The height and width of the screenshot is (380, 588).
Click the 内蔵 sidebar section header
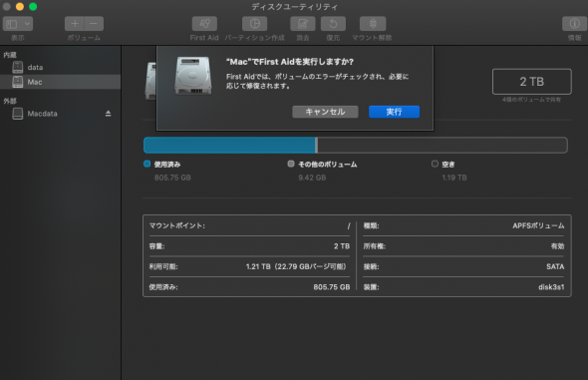10,55
